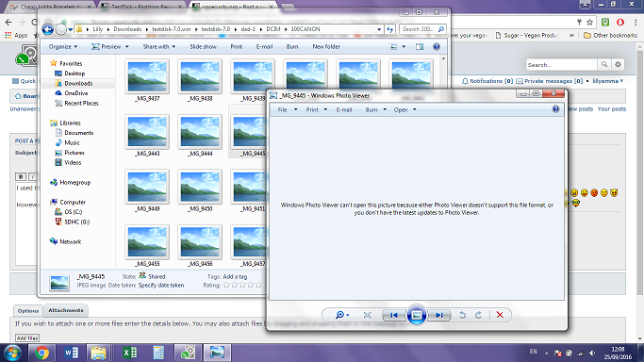Switch to Options tab on forum page
The width and height of the screenshot is (644, 362).
[x=28, y=311]
